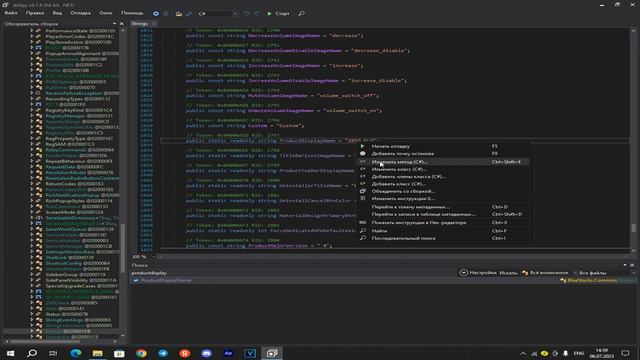Choose Добавить класс (C#) in context menu
640x360 pixels.
click(x=444, y=184)
